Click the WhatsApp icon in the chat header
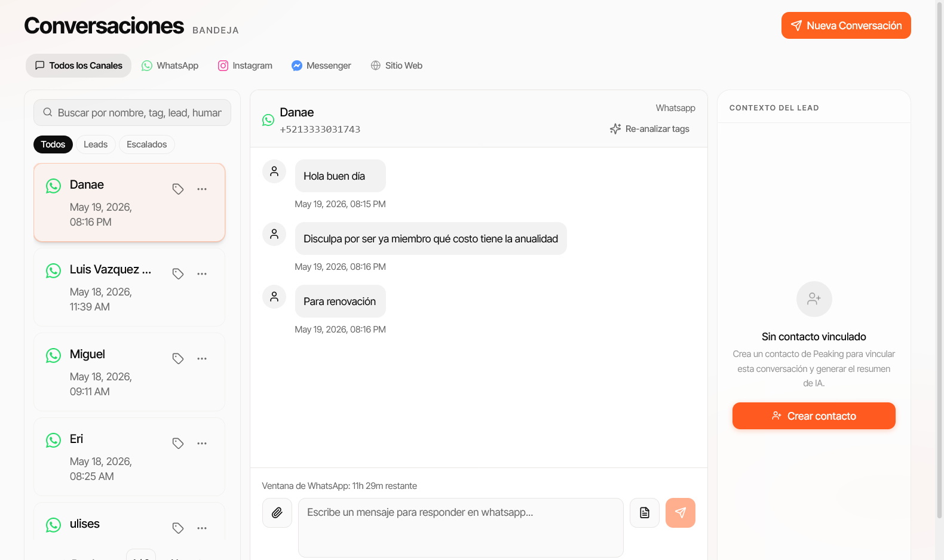The image size is (944, 560). click(268, 120)
